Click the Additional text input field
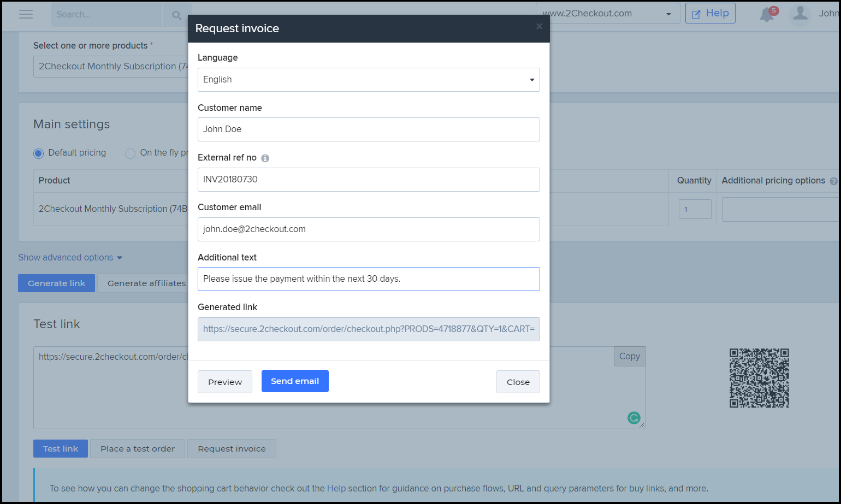The height and width of the screenshot is (504, 841). point(369,279)
